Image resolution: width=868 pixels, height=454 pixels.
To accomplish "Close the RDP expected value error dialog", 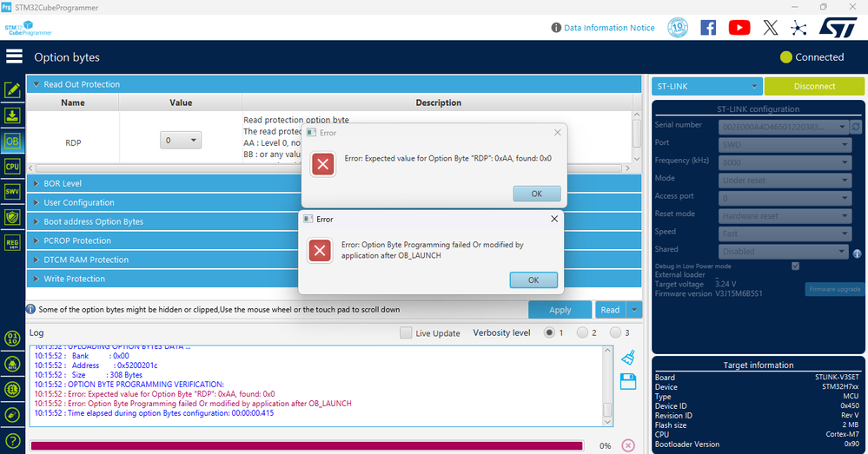I will coord(558,132).
